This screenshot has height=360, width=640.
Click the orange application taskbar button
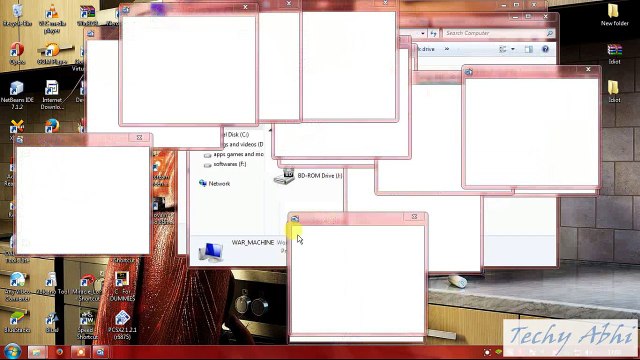pyautogui.click(x=80, y=352)
